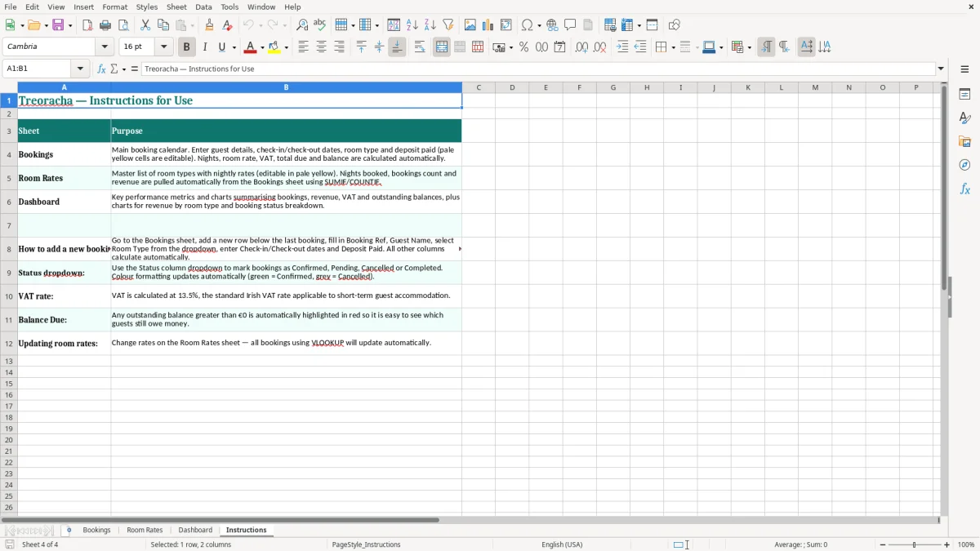This screenshot has width=980, height=551.
Task: Click the Formula equals button
Action: click(x=135, y=69)
